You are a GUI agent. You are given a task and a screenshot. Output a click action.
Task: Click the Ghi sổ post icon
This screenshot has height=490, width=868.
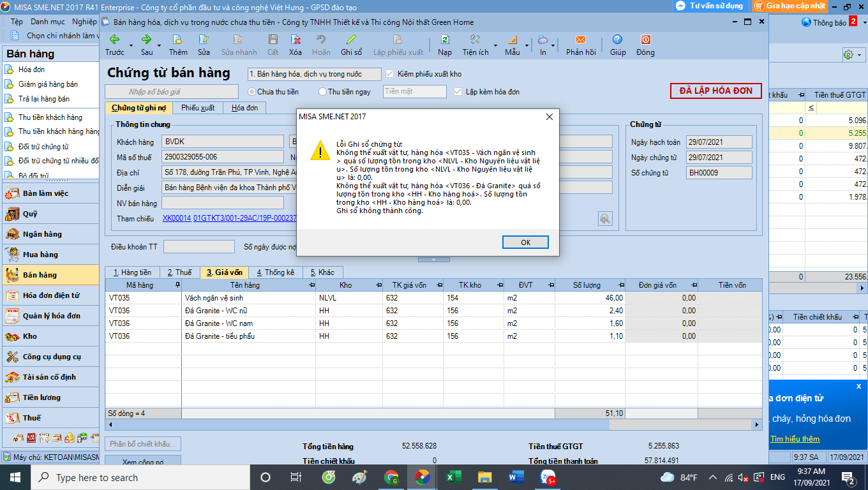(351, 39)
